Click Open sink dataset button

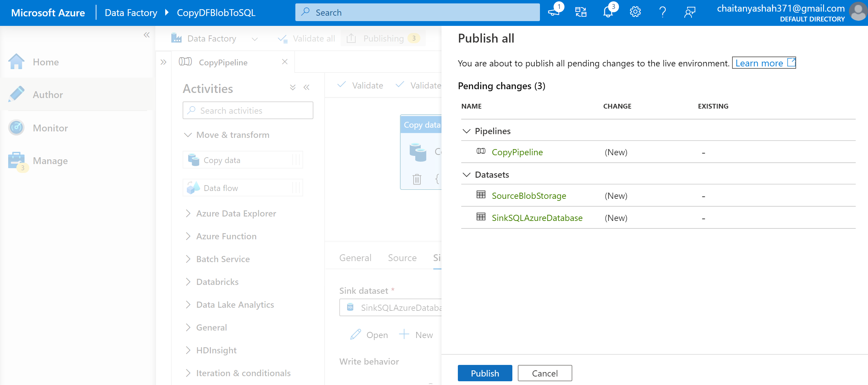(369, 335)
